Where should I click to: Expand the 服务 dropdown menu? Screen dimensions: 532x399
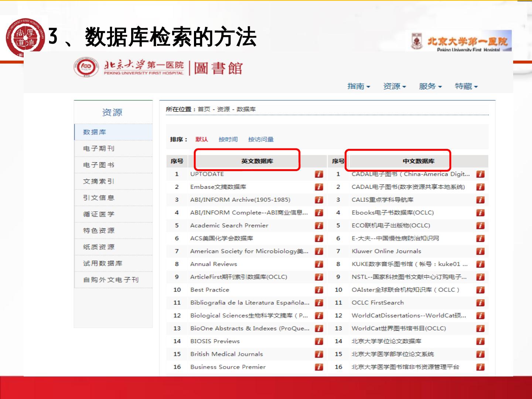430,86
